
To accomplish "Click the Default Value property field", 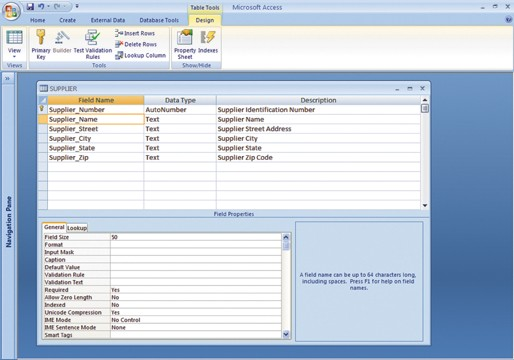I will point(196,267).
